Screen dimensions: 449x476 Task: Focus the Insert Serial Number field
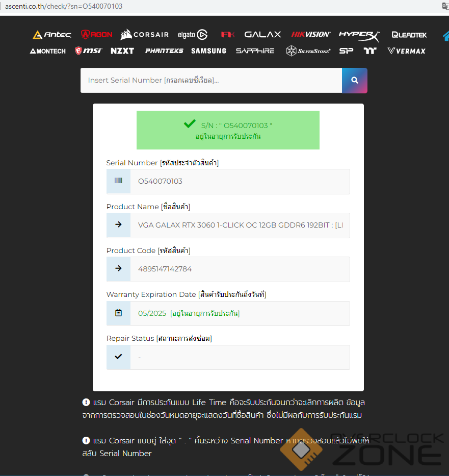point(212,81)
